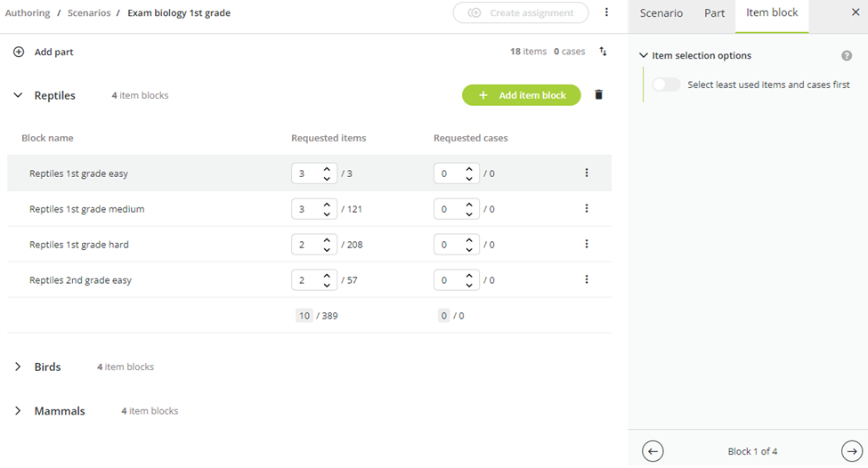Click the Add item block button

(x=522, y=95)
